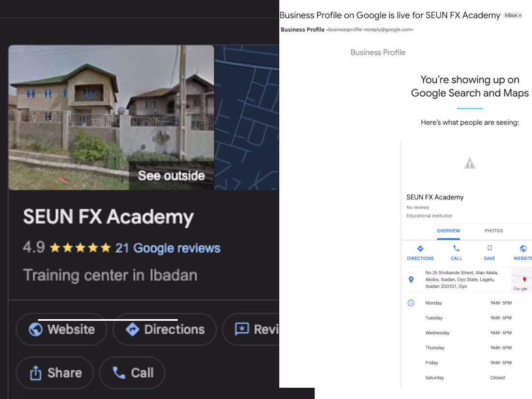Click the Directions diamond arrow icon
532x399 pixels.
tap(133, 329)
